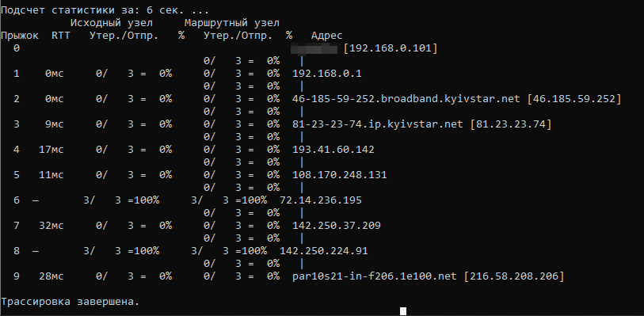
Task: Click the blinking cursor block at the prompt
Action: (403, 311)
